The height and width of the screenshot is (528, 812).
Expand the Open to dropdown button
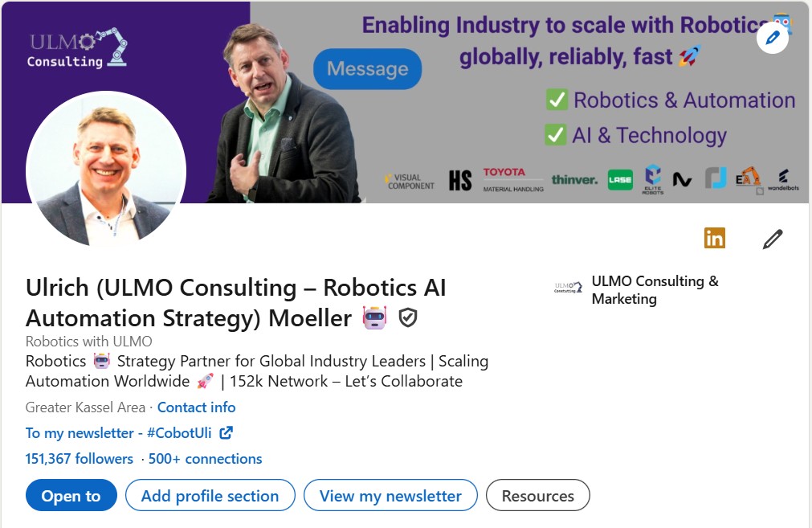coord(71,496)
